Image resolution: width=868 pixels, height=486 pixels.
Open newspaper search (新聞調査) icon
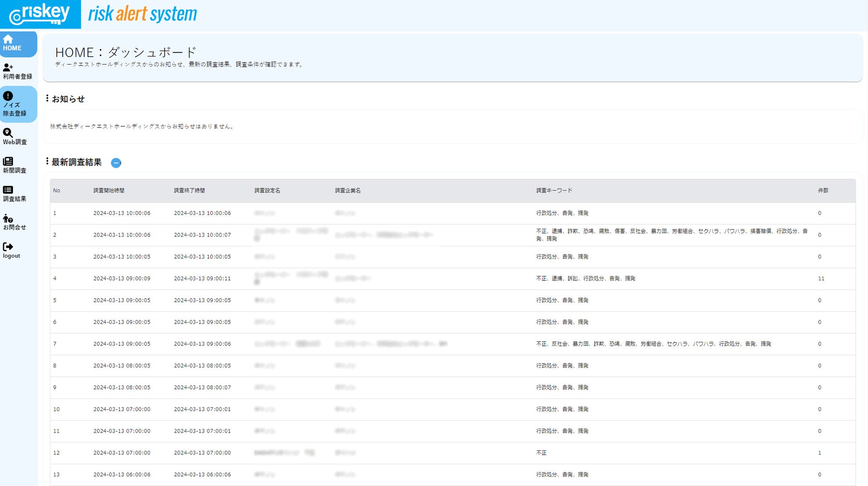tap(8, 161)
